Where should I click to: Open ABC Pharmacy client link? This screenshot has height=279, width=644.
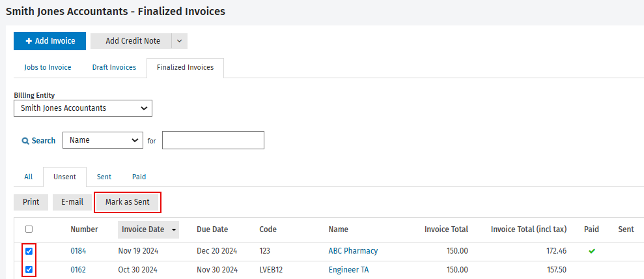(x=353, y=251)
